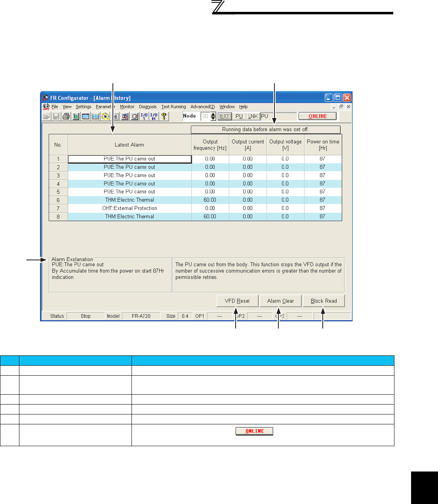Image resolution: width=438 pixels, height=504 pixels.
Task: Click the Open folder toolbar icon
Action: coord(47,116)
